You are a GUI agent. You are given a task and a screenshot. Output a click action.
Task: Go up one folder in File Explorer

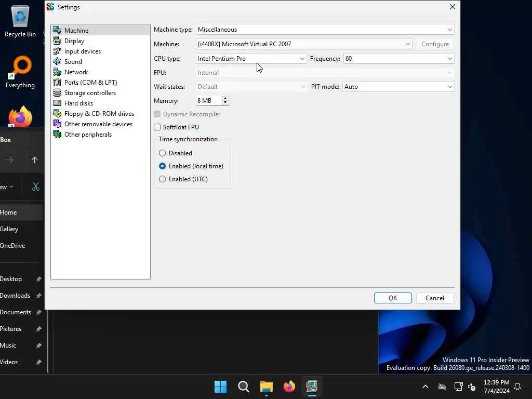[34, 160]
